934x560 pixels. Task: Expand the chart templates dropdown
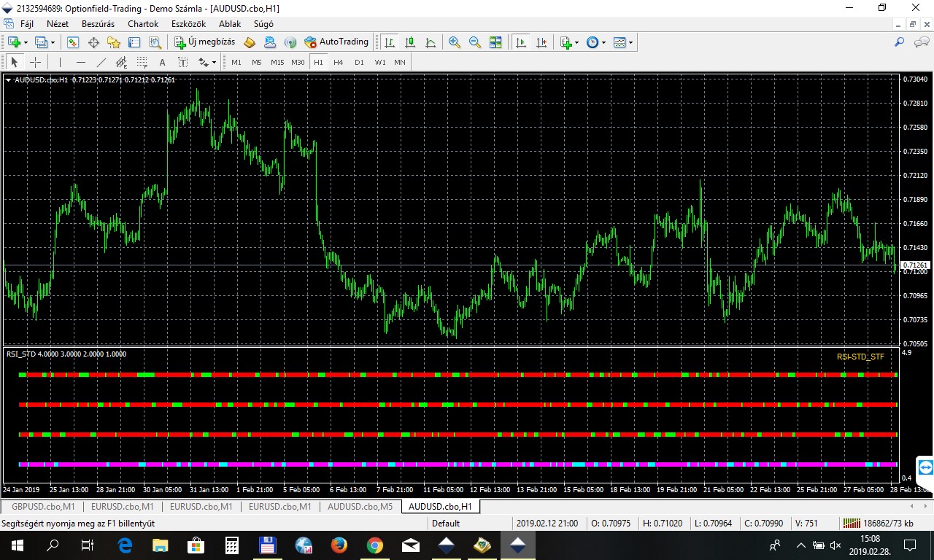(x=630, y=42)
